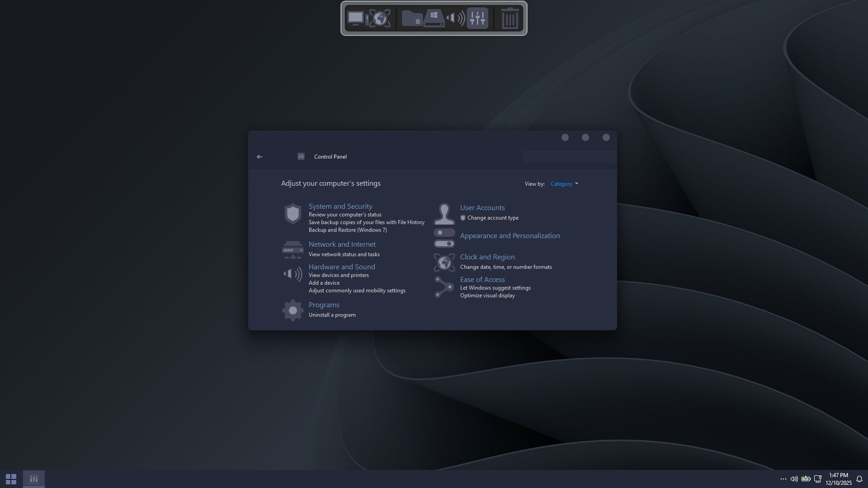Open the recycle bin icon in dock
The width and height of the screenshot is (868, 488).
(509, 19)
